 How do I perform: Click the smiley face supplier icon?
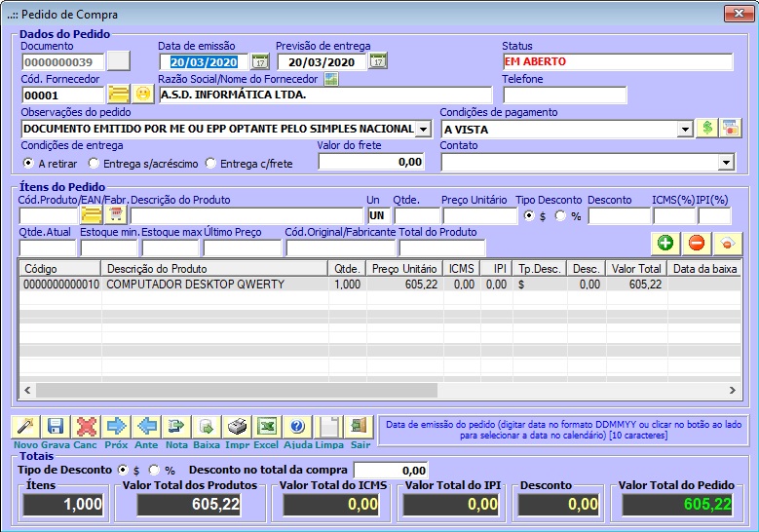click(x=143, y=94)
